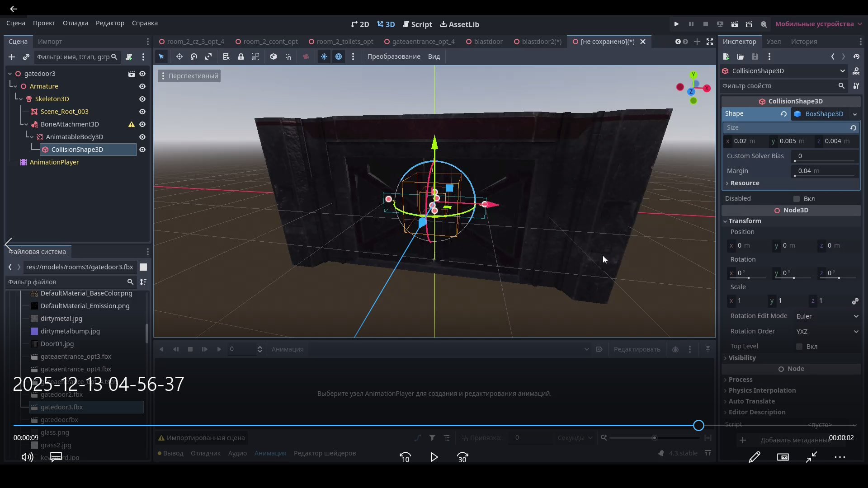Click the add new node plus icon
The width and height of the screenshot is (868, 488).
pyautogui.click(x=12, y=57)
